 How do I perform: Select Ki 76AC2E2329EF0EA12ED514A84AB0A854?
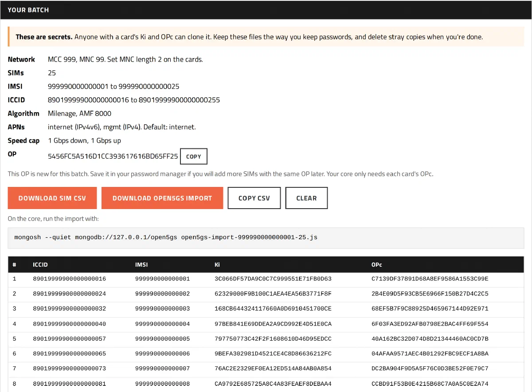click(273, 369)
